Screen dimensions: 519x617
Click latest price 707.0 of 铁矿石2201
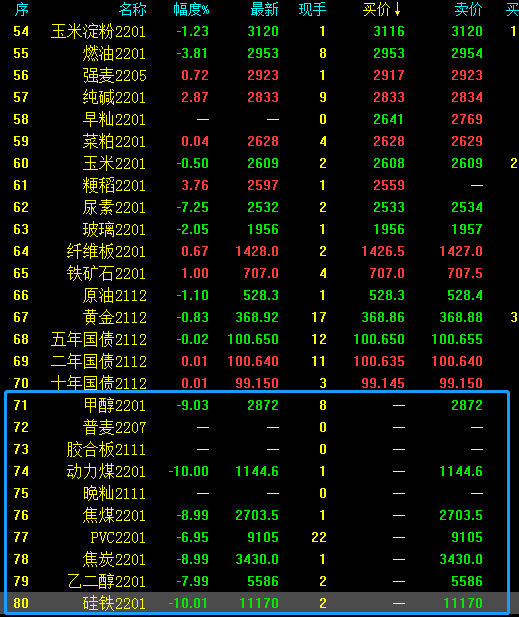(261, 273)
